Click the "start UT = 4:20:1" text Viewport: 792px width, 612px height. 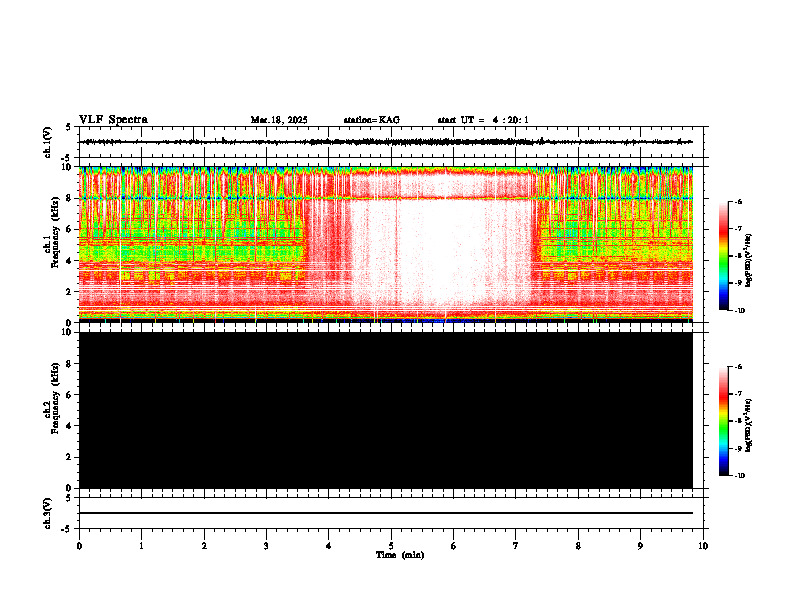483,120
